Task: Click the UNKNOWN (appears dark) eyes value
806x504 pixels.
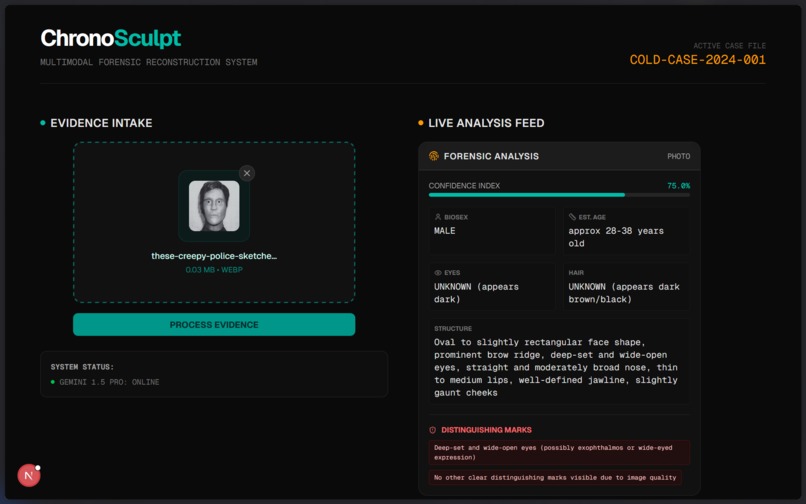Action: pyautogui.click(x=476, y=293)
